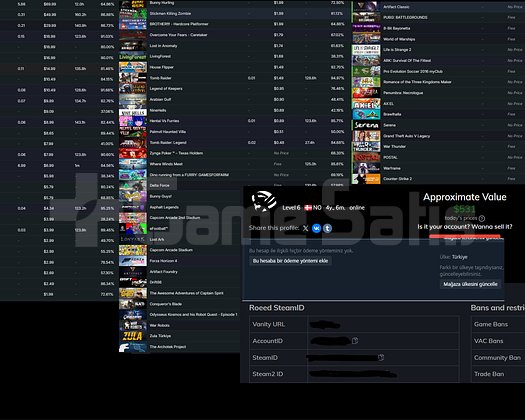Share the profile on VK

tap(316, 228)
